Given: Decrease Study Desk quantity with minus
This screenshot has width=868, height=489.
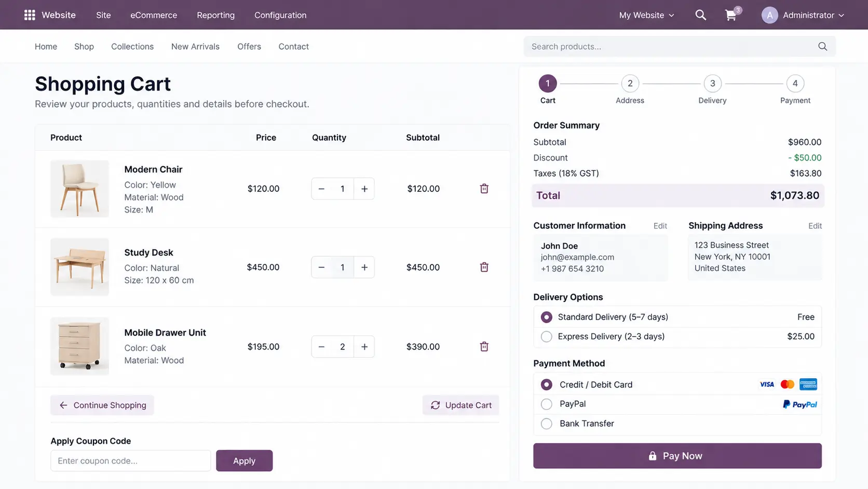Looking at the screenshot, I should point(321,267).
